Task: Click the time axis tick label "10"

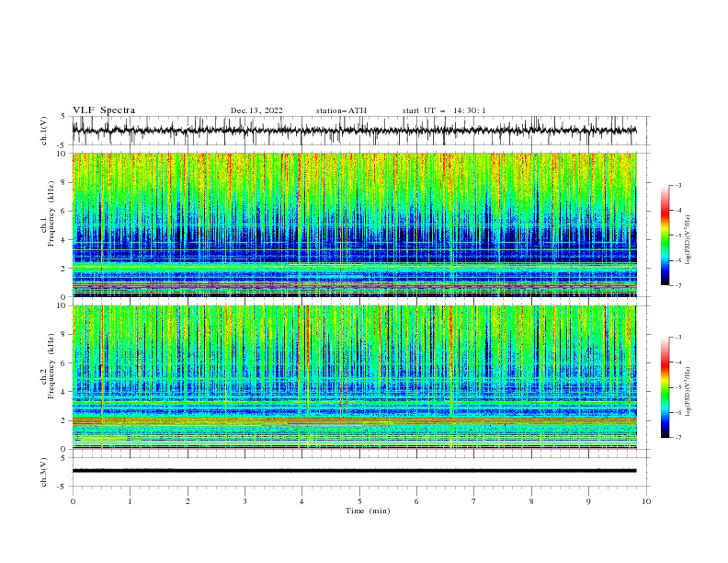Action: tap(646, 501)
